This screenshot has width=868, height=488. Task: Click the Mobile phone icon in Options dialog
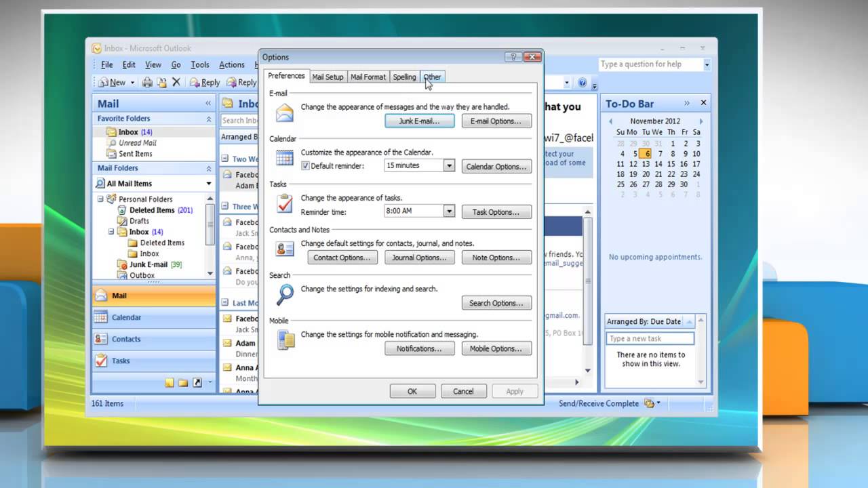point(285,340)
